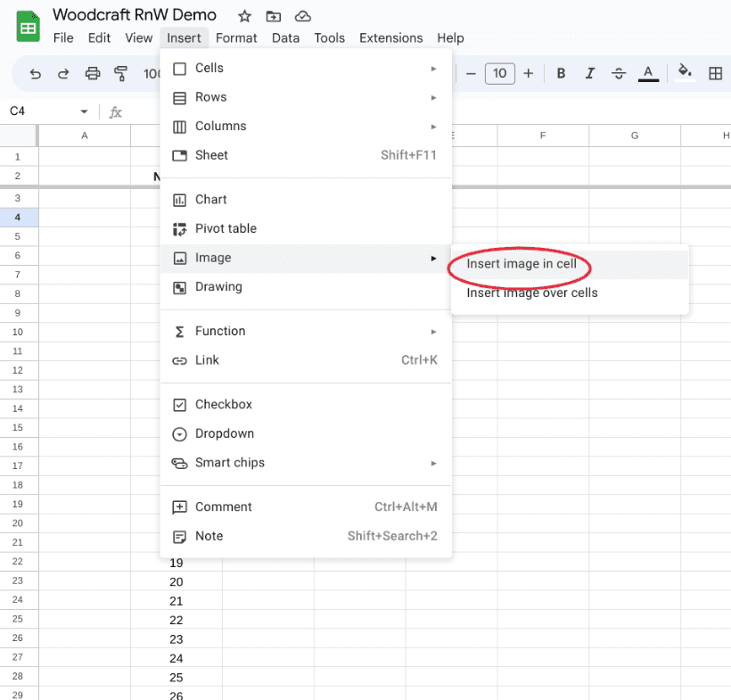Activate the paint format tool
This screenshot has height=700, width=731.
click(120, 73)
